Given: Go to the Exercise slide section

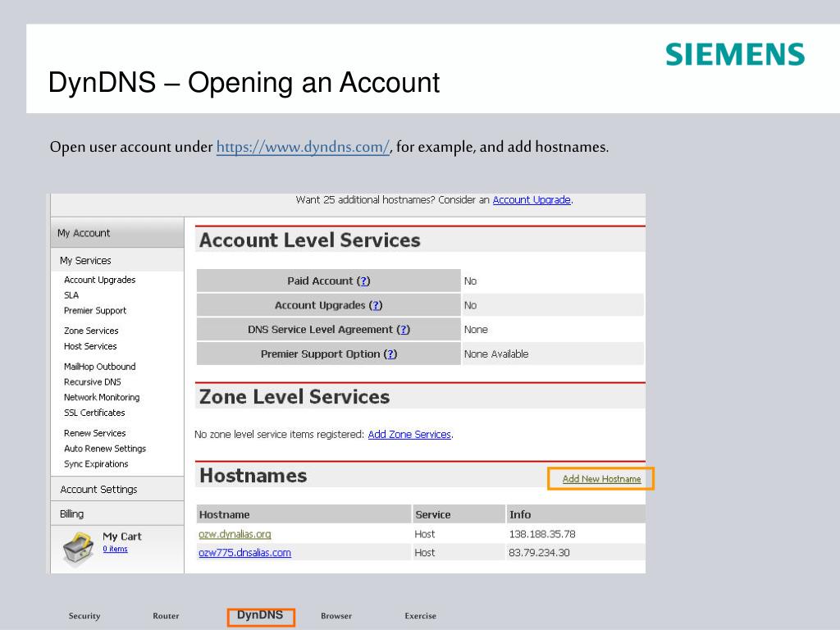Looking at the screenshot, I should point(421,616).
